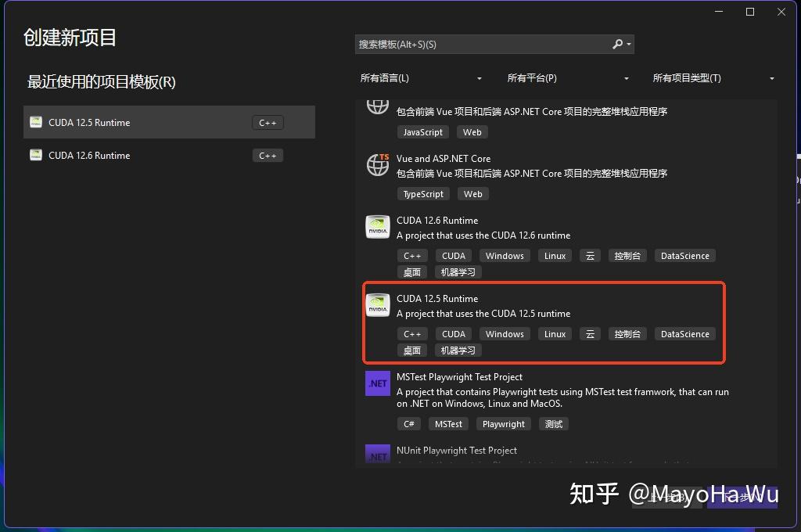Open the 所有语言(L) dropdown

421,78
